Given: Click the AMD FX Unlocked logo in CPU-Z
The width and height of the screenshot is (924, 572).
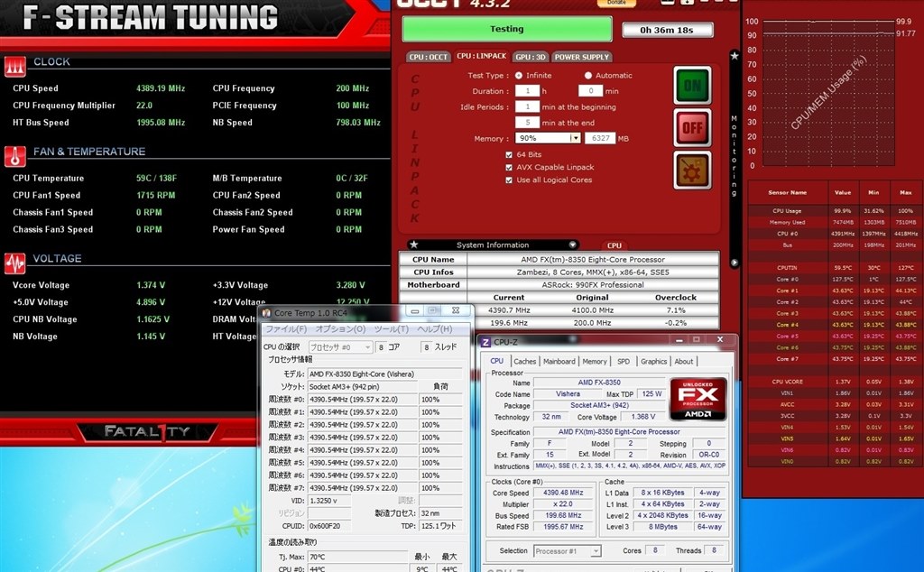Looking at the screenshot, I should (x=698, y=399).
